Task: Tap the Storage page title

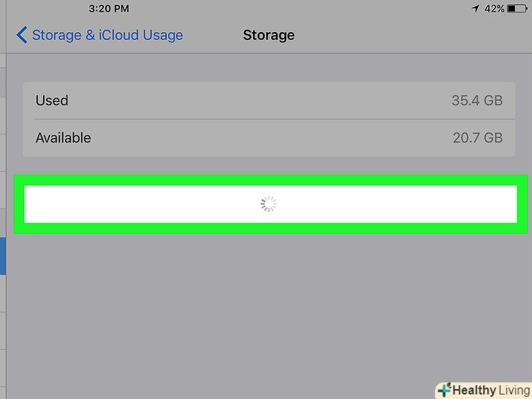Action: [269, 35]
